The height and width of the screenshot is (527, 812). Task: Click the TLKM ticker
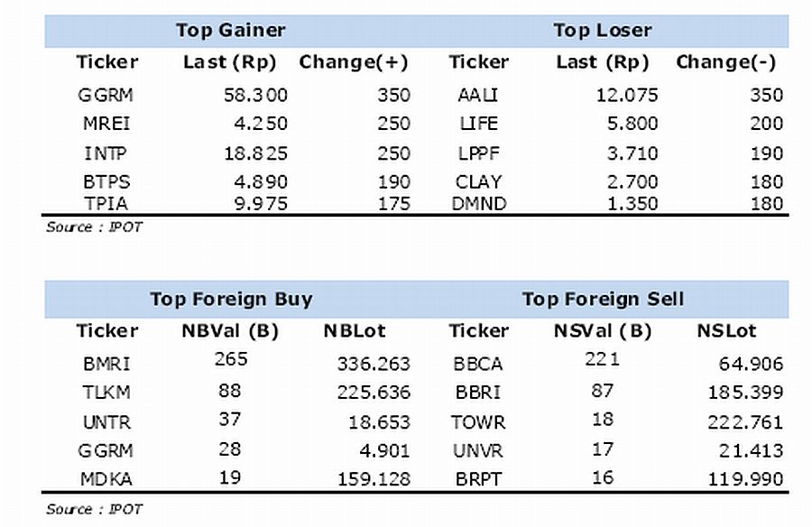(106, 393)
